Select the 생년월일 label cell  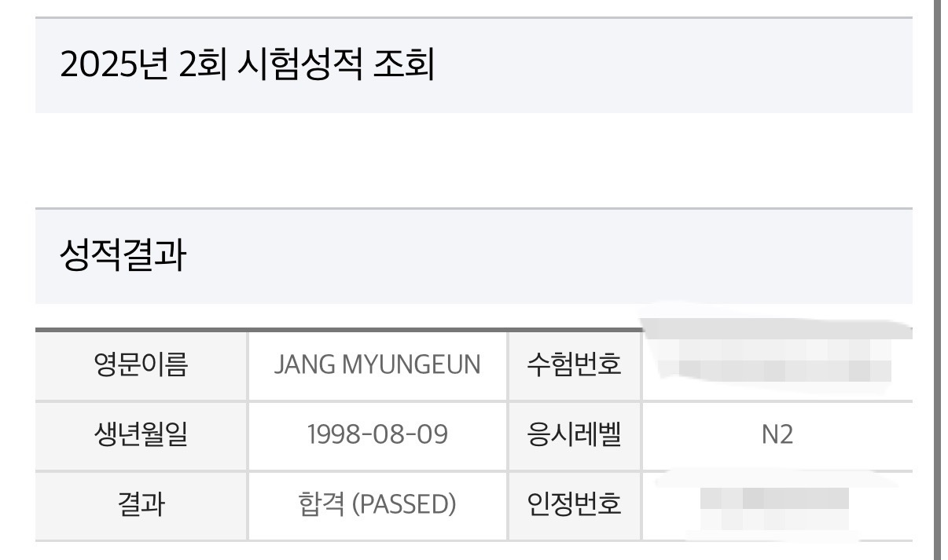(141, 435)
